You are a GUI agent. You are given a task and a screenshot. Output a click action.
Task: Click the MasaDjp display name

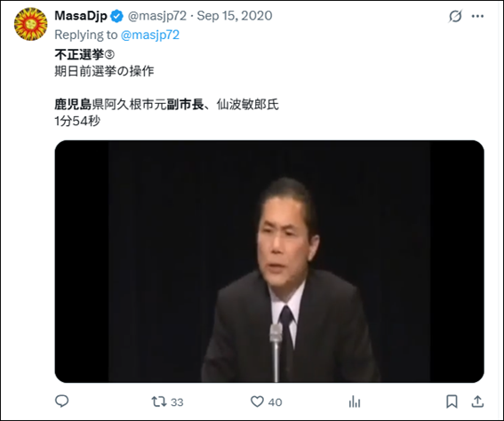(x=81, y=16)
